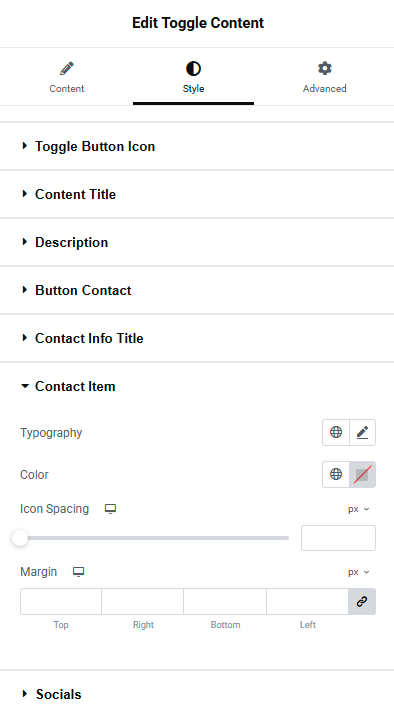Viewport: 394px width, 715px height.
Task: Click the Margin responsive desktop icon
Action: 78,572
